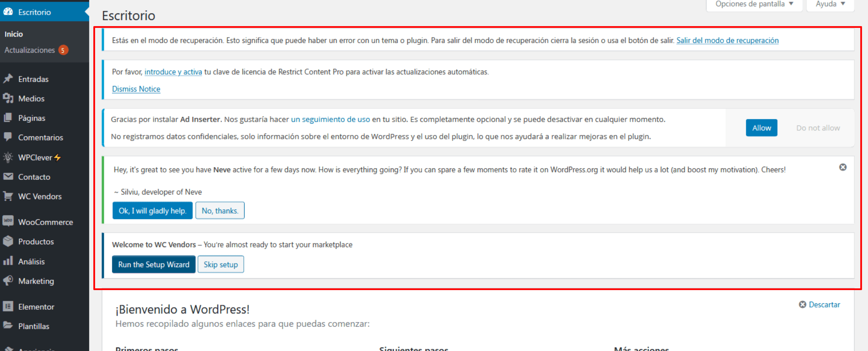
Task: Click the Elementor icon in sidebar
Action: [8, 307]
